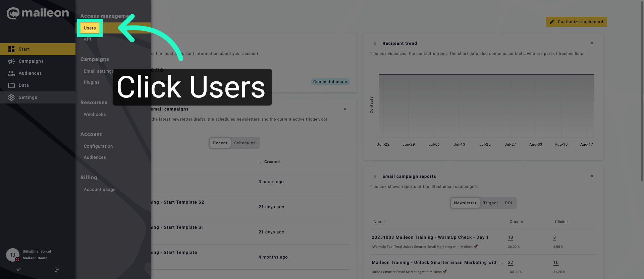The width and height of the screenshot is (644, 279).
Task: Click opener count 13 link
Action: click(x=511, y=237)
